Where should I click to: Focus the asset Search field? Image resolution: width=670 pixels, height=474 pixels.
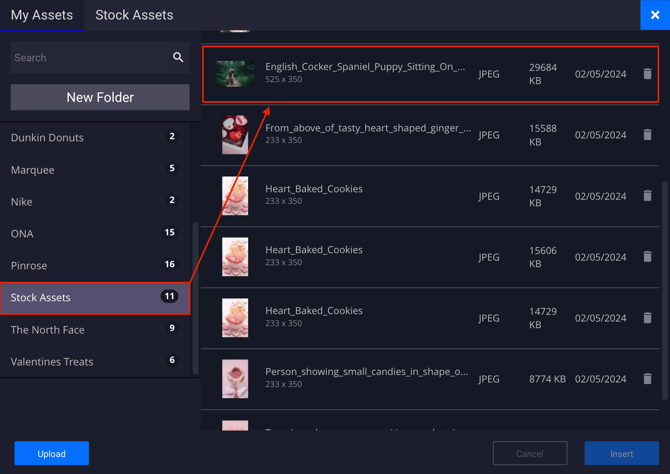pyautogui.click(x=90, y=58)
